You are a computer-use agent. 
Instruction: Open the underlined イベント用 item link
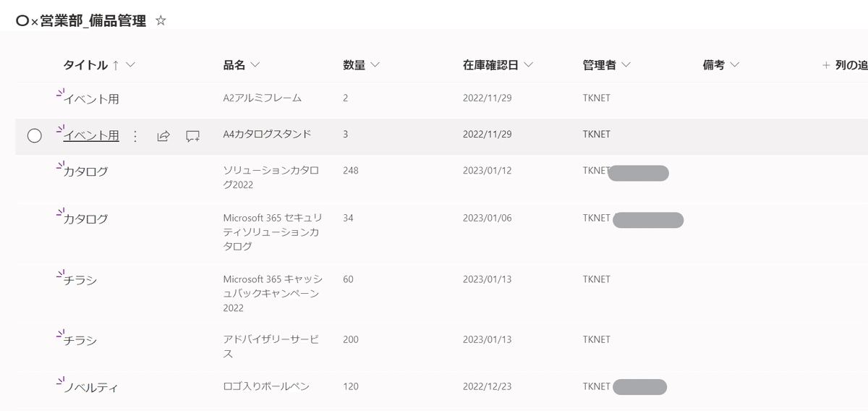91,135
